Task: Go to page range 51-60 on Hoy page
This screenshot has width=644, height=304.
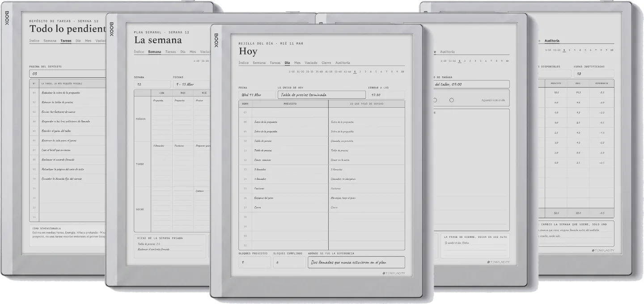Action: [x=338, y=72]
